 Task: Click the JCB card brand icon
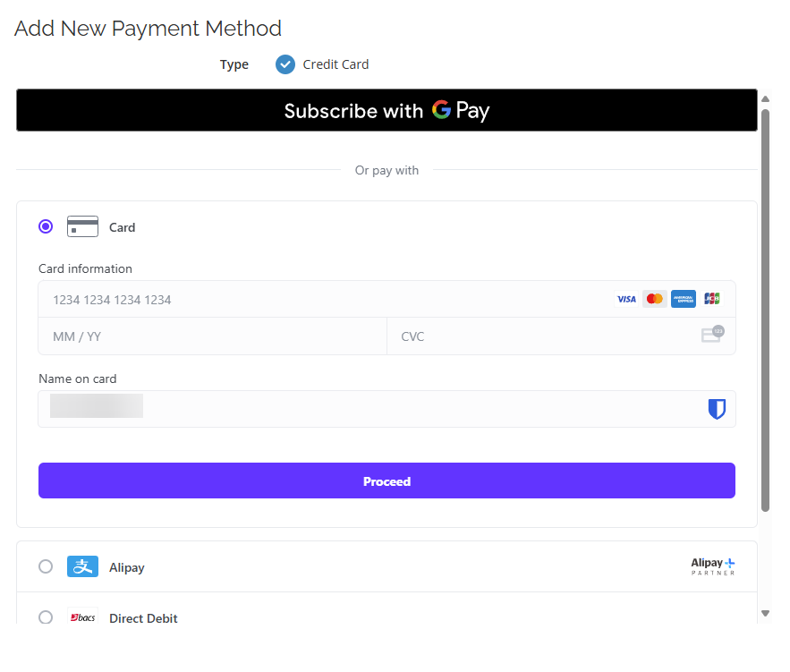tap(711, 299)
